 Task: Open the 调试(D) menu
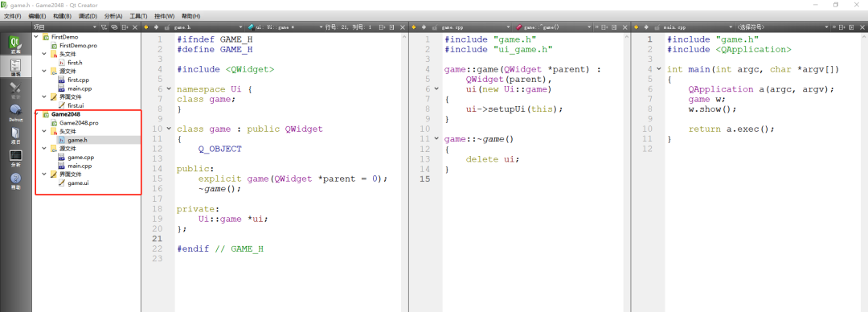pos(88,16)
